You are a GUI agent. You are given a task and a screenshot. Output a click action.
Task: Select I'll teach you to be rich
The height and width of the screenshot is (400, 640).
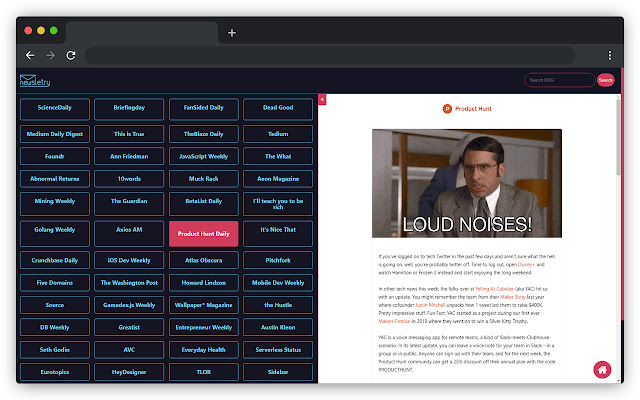(278, 204)
